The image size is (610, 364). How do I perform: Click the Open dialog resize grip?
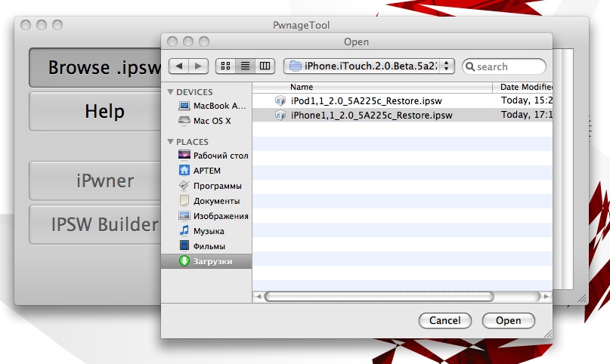(x=548, y=333)
